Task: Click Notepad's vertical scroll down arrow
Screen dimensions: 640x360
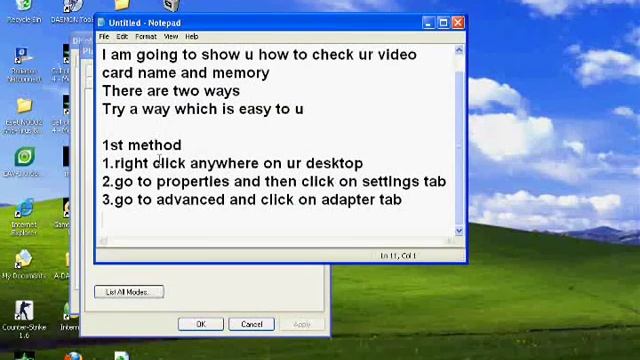Action: pos(459,231)
